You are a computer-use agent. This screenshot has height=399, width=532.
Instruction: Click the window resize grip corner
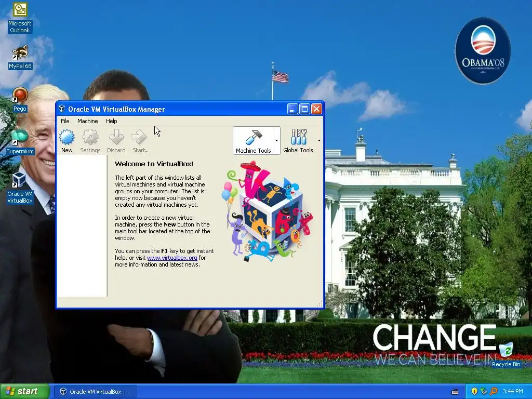[320, 304]
